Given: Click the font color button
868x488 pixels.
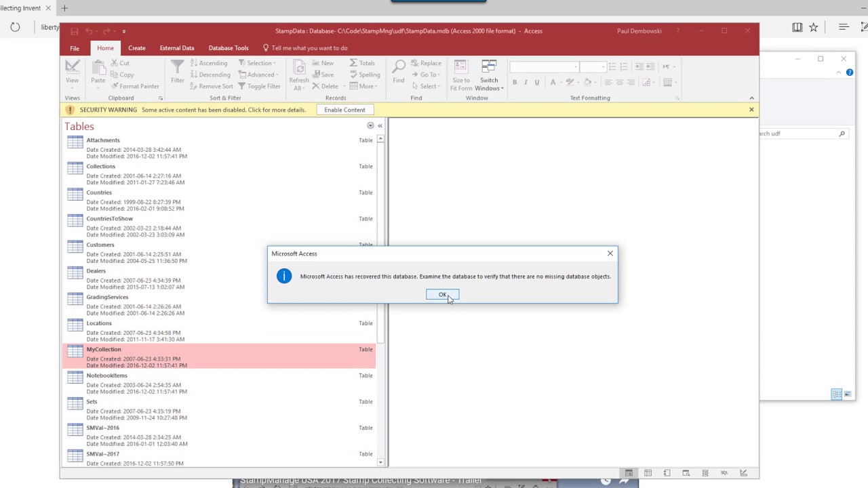Looking at the screenshot, I should [553, 83].
